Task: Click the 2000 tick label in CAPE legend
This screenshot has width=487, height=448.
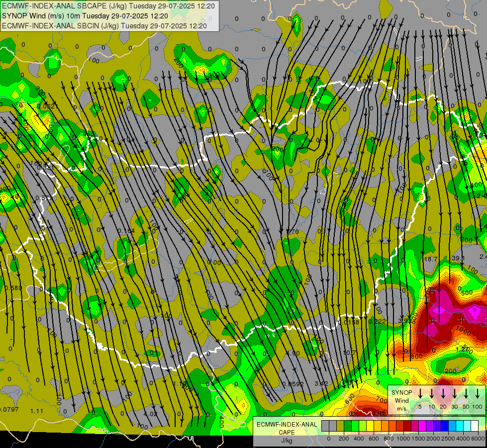Action: 433,439
